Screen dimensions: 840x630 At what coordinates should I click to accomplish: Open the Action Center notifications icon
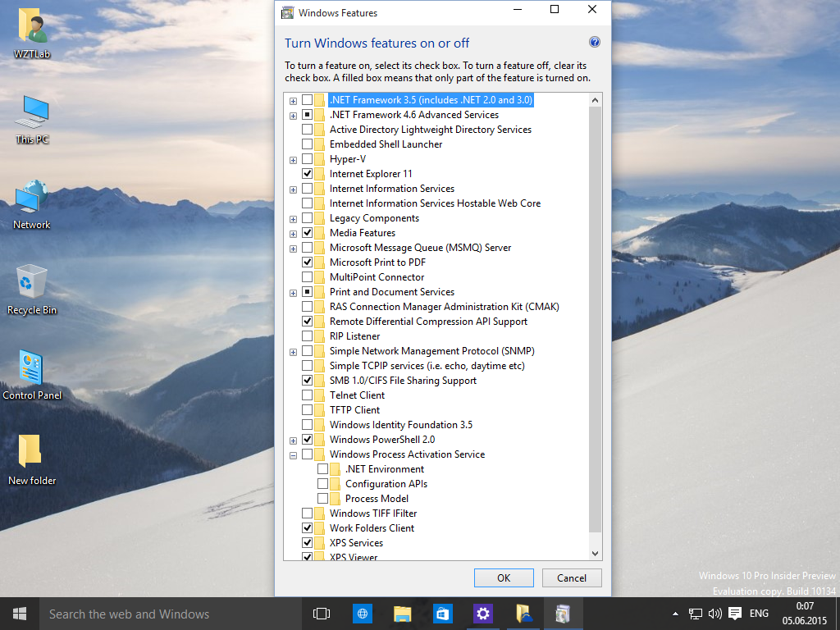735,614
